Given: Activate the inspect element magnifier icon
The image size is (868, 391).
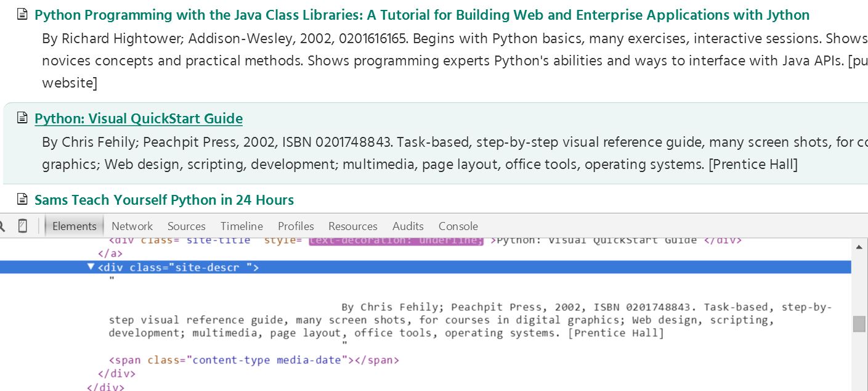Looking at the screenshot, I should [x=2, y=226].
